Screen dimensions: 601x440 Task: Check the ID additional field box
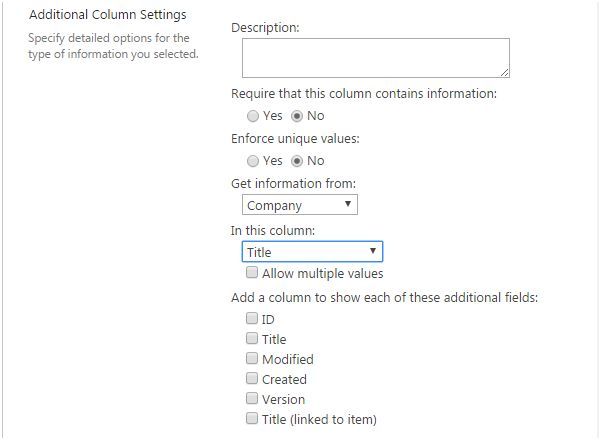(x=252, y=319)
